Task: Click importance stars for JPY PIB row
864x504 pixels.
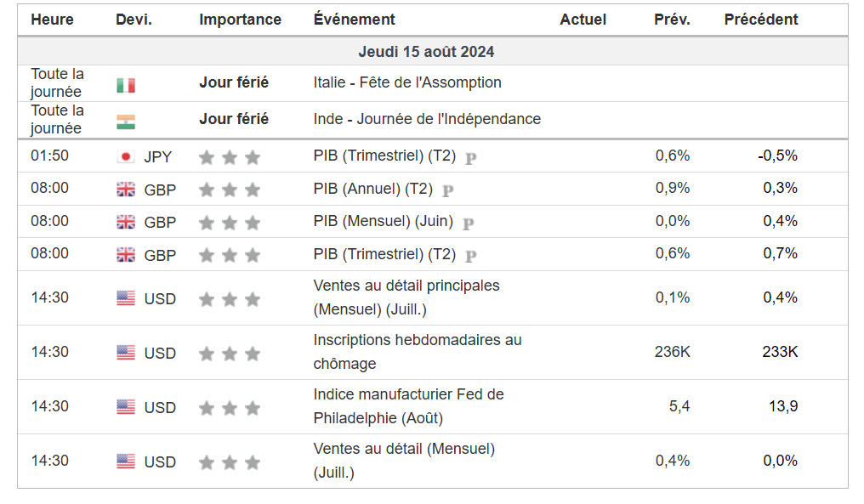Action: pyautogui.click(x=229, y=157)
